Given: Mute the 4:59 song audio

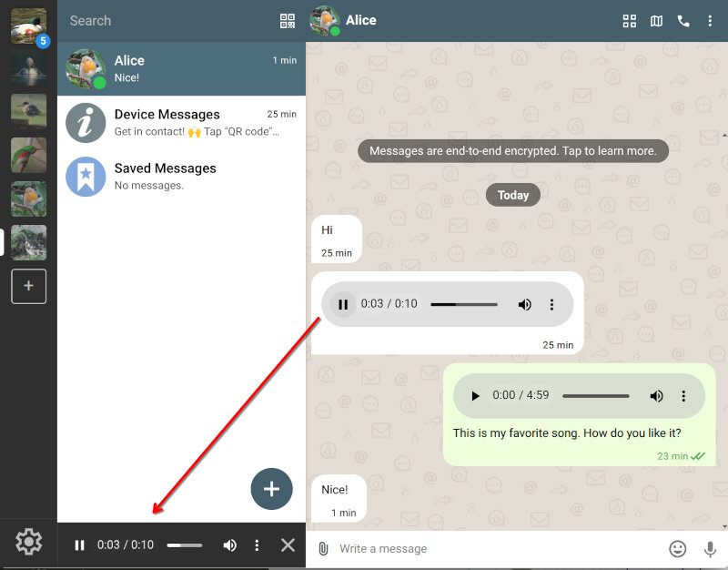Looking at the screenshot, I should click(656, 396).
